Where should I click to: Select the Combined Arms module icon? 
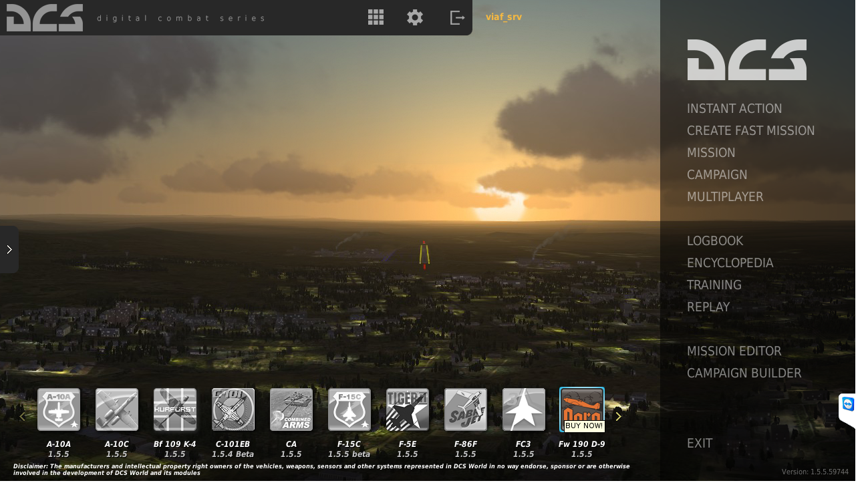click(291, 410)
